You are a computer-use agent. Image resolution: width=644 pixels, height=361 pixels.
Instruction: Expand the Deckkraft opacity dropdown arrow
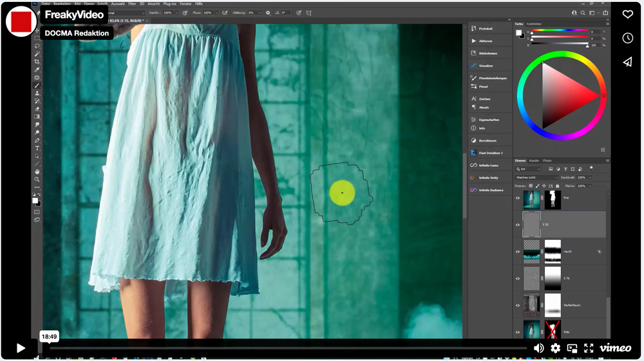590,177
